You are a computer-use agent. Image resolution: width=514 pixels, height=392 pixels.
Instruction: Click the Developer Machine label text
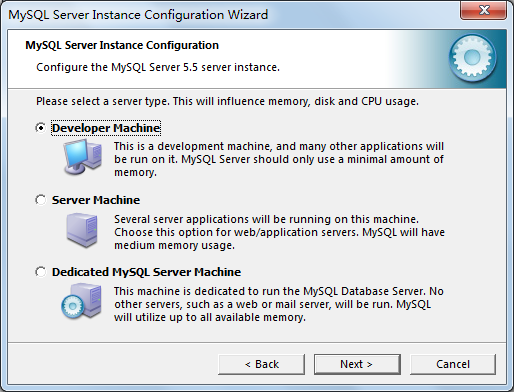pyautogui.click(x=106, y=128)
